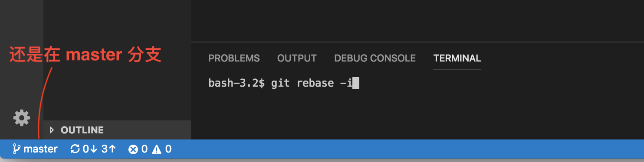Screen dimensions: 644x162
Task: Click the master branch name in status bar
Action: pos(41,149)
